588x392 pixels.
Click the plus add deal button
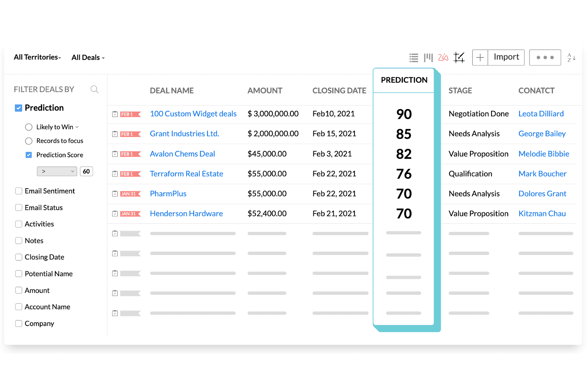point(480,58)
